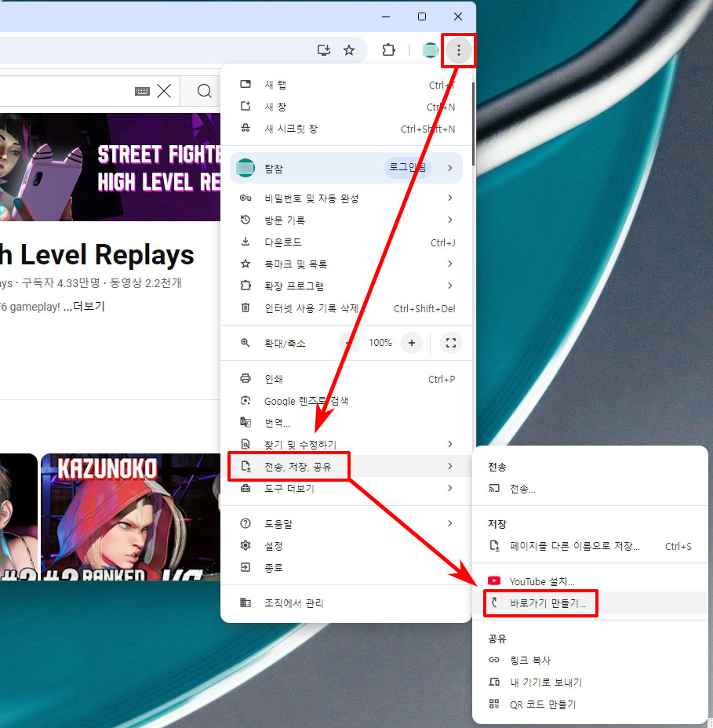The image size is (713, 728).
Task: Click the 확대/축소 magnifier icon
Action: click(245, 343)
